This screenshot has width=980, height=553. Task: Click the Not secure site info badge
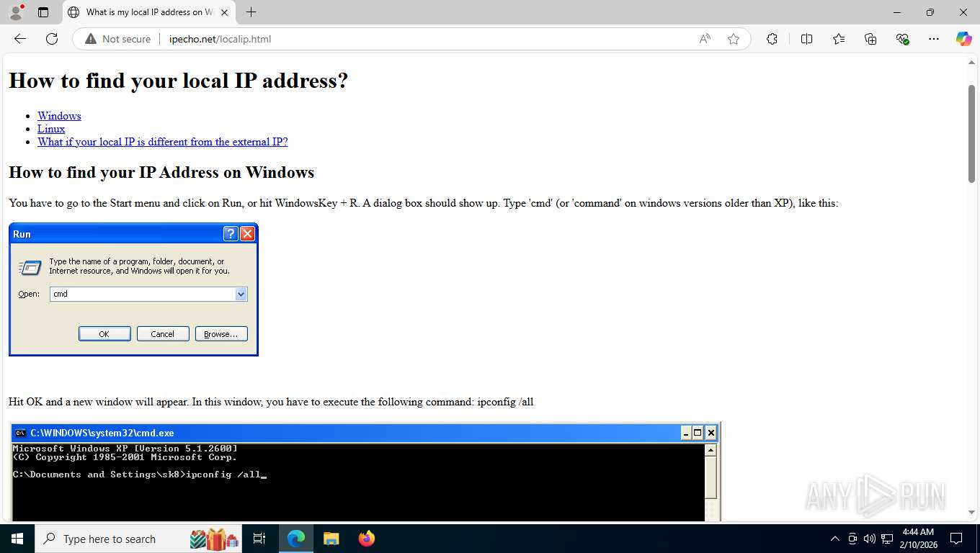point(118,39)
